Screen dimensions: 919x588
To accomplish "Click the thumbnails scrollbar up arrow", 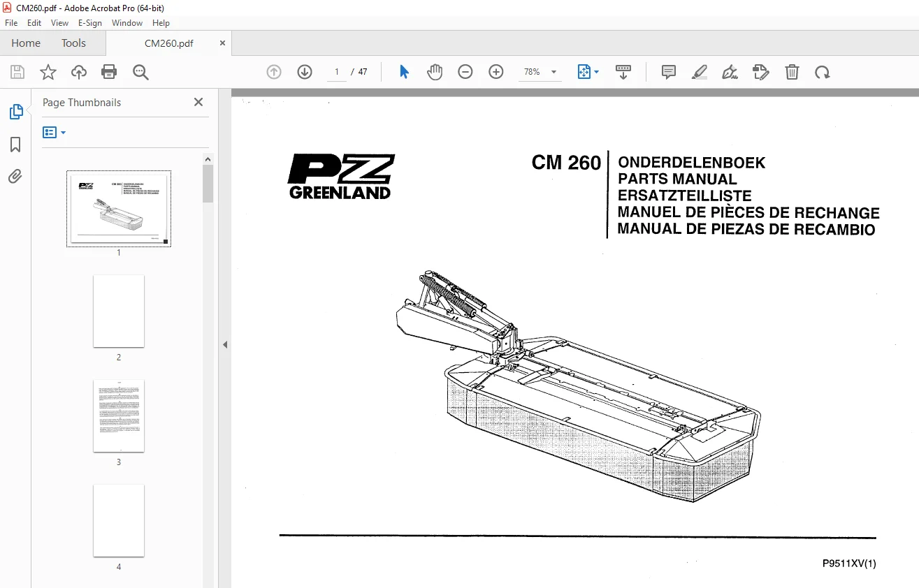I will click(208, 159).
